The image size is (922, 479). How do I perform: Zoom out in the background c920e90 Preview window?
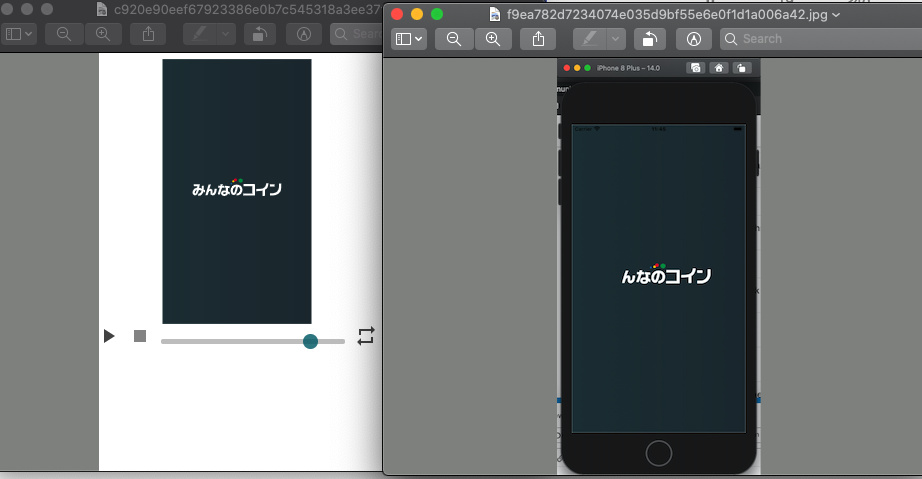click(x=64, y=34)
